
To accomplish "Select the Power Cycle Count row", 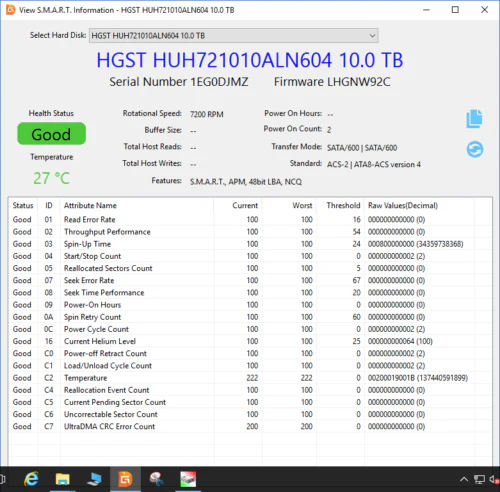I will point(250,329).
